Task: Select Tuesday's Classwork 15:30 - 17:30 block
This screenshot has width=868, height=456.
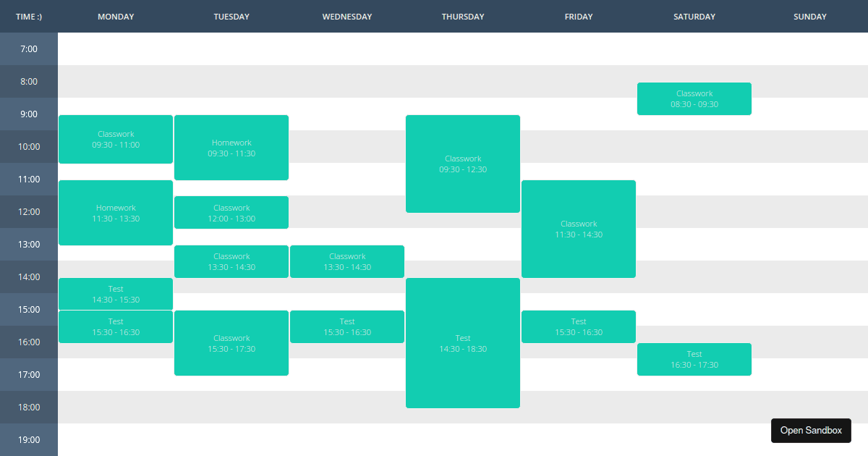Action: click(x=231, y=342)
